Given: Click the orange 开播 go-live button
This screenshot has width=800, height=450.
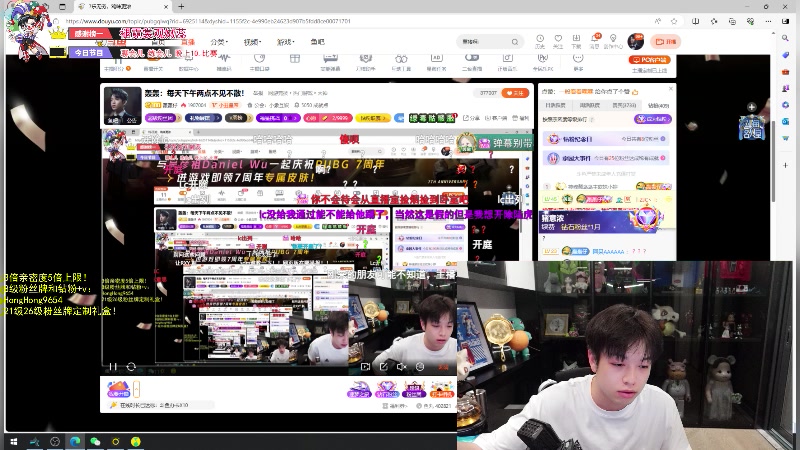Looking at the screenshot, I should (665, 42).
